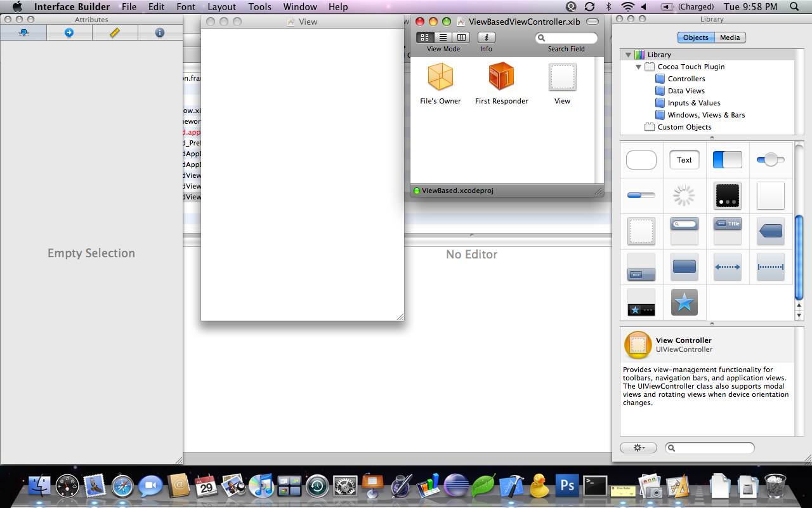Pick the Tab Bar Item star object
Viewport: 812px width, 508px height.
[x=684, y=302]
